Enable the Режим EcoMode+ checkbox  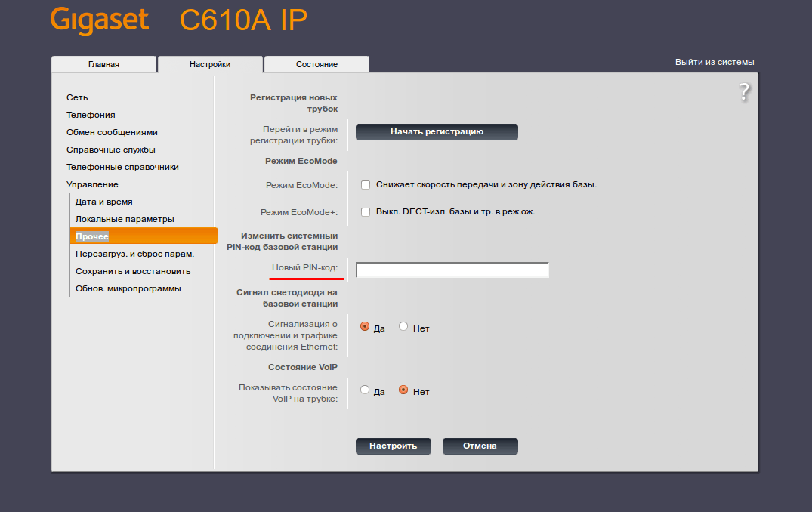click(x=366, y=212)
